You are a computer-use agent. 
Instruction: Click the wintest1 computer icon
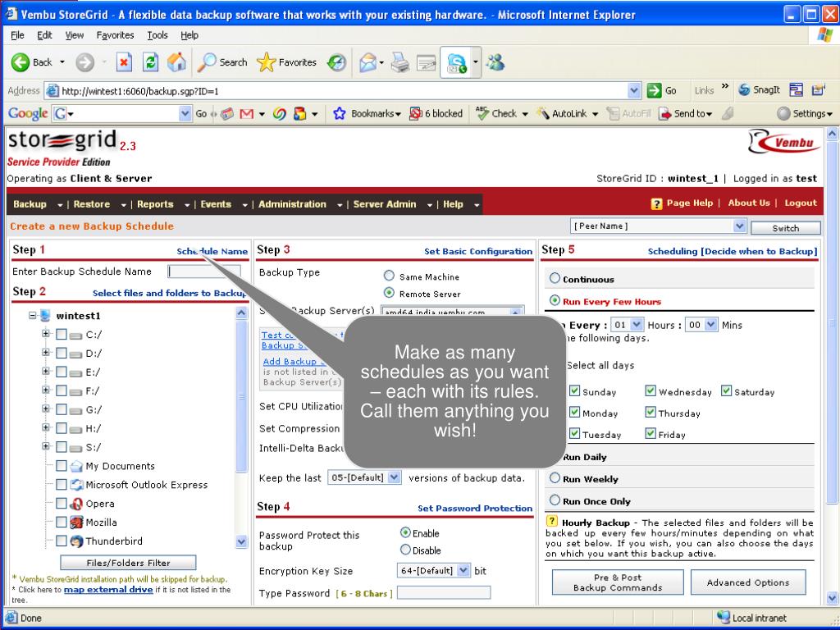pyautogui.click(x=46, y=316)
